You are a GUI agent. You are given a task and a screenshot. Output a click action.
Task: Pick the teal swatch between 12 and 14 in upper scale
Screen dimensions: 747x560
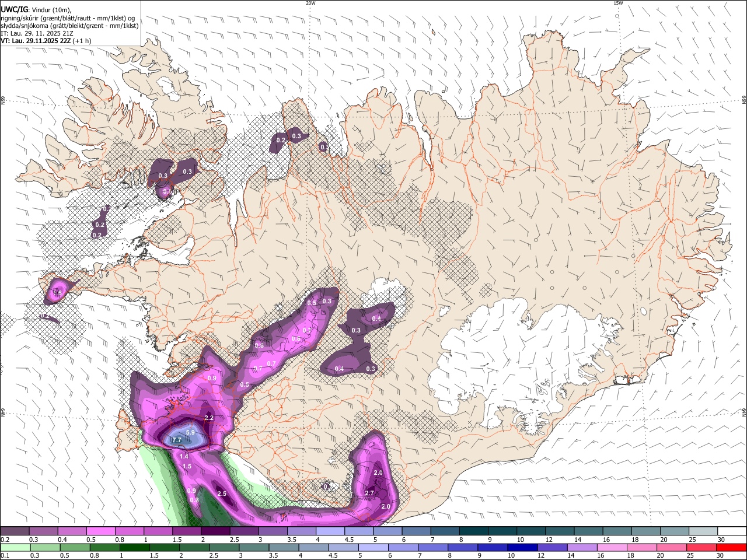tap(560, 531)
